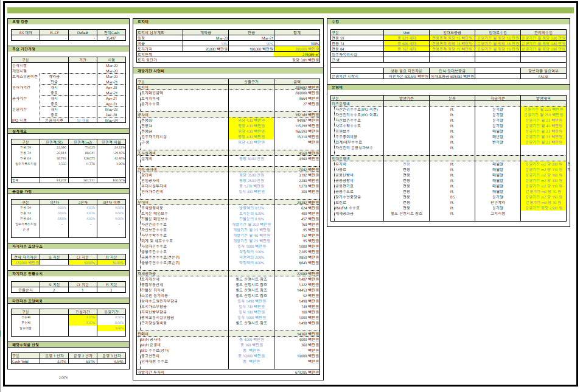Click the 73,025 area cell
Screen dimensions: 583x392
[x=83, y=148]
